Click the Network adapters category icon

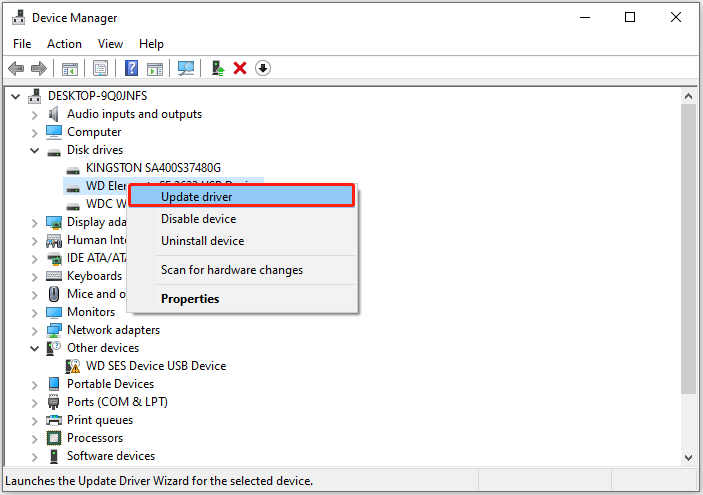(x=54, y=330)
